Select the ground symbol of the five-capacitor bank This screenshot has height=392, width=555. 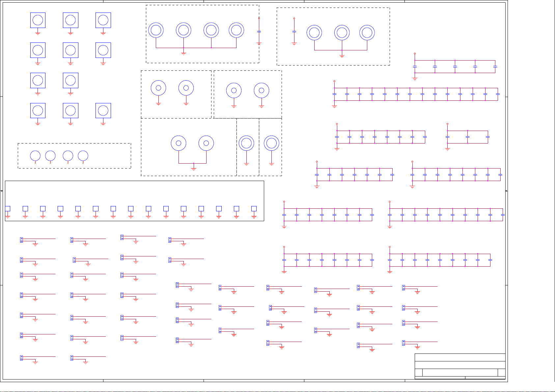pyautogui.click(x=415, y=79)
